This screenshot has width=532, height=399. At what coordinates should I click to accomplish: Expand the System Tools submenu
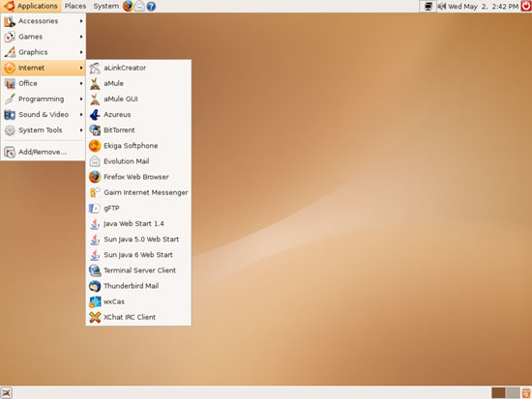[44, 130]
